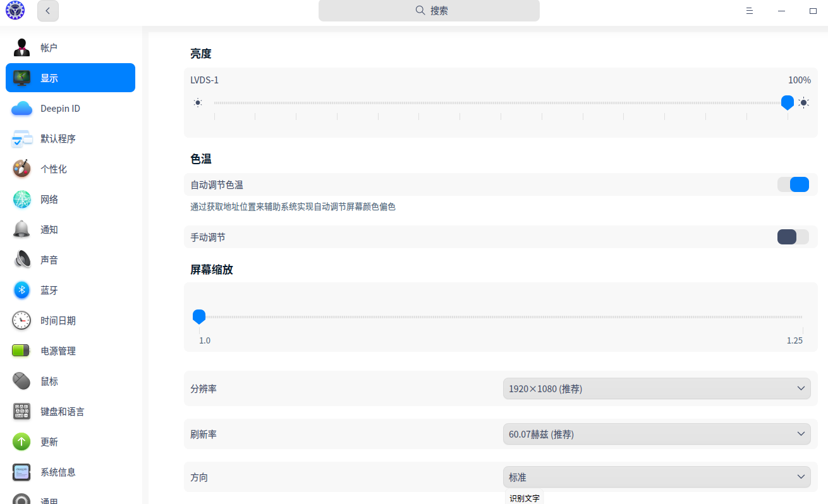Open 通知 settings page

coord(70,230)
